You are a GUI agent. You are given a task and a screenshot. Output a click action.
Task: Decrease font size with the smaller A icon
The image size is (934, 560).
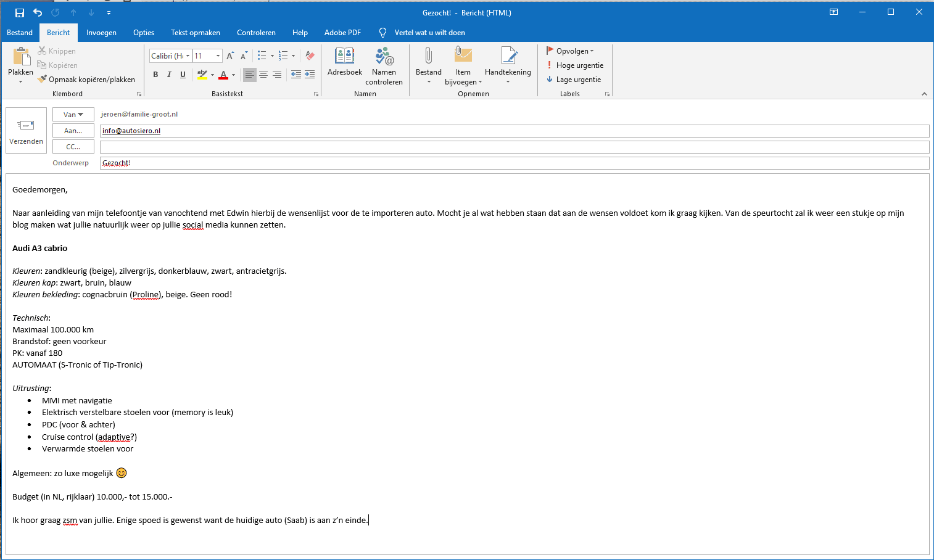244,56
